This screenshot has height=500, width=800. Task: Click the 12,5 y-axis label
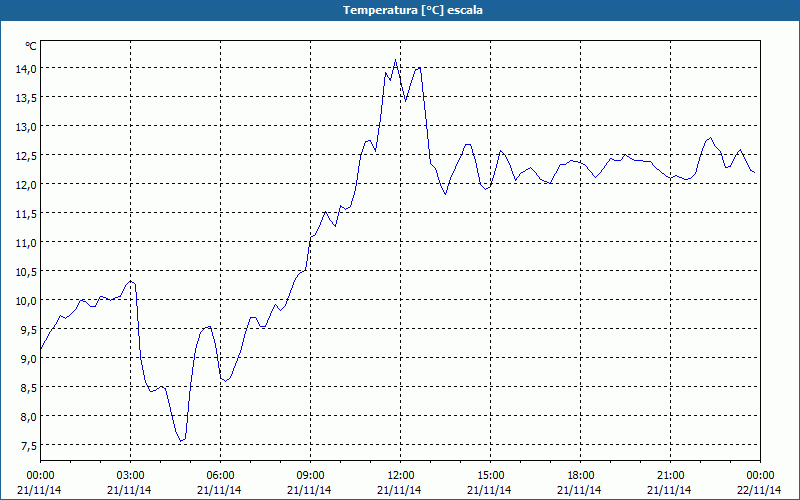(x=26, y=156)
